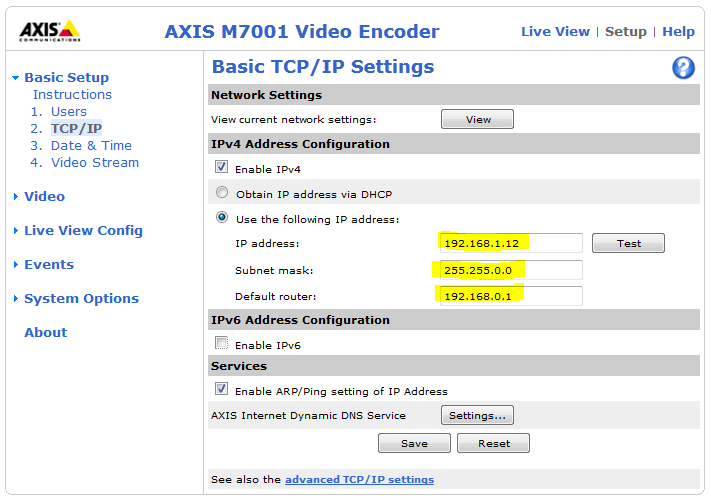Expand System Options section
The width and height of the screenshot is (711, 502).
tap(81, 299)
